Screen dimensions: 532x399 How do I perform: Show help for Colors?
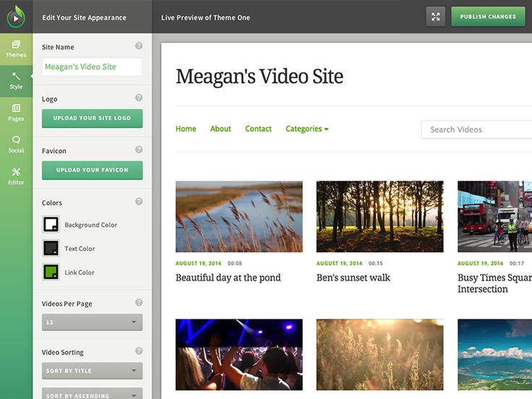(x=139, y=202)
